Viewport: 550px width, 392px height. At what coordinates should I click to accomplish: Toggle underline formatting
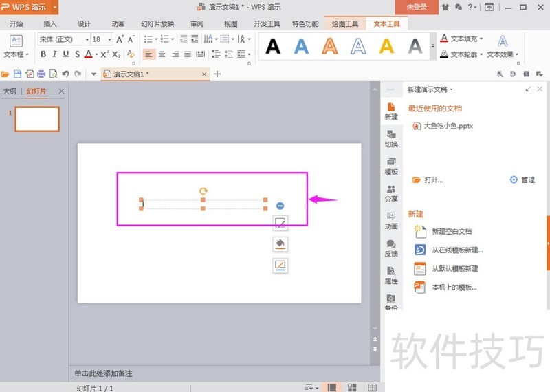click(66, 54)
